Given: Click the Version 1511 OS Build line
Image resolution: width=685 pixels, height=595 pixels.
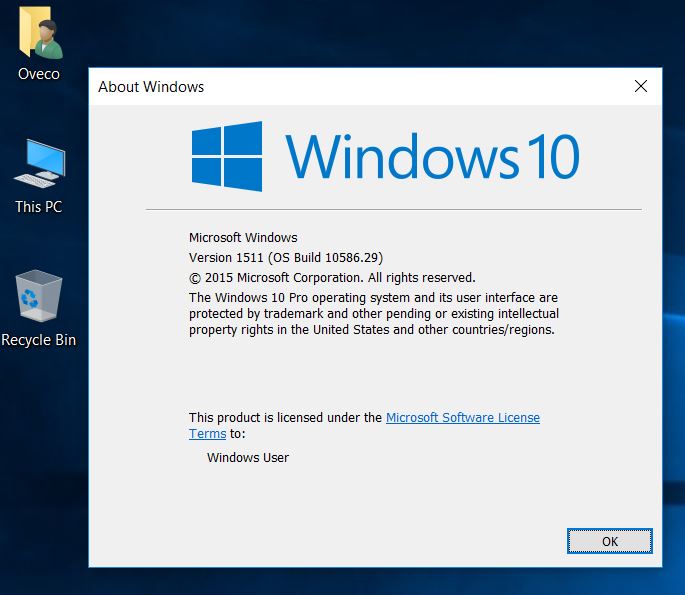Looking at the screenshot, I should 286,258.
